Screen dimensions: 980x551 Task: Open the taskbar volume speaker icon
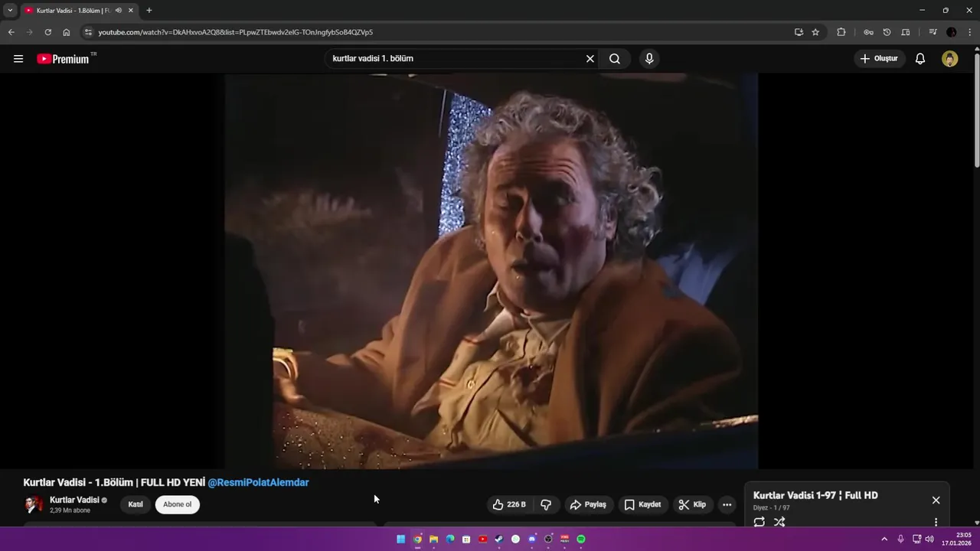[929, 539]
